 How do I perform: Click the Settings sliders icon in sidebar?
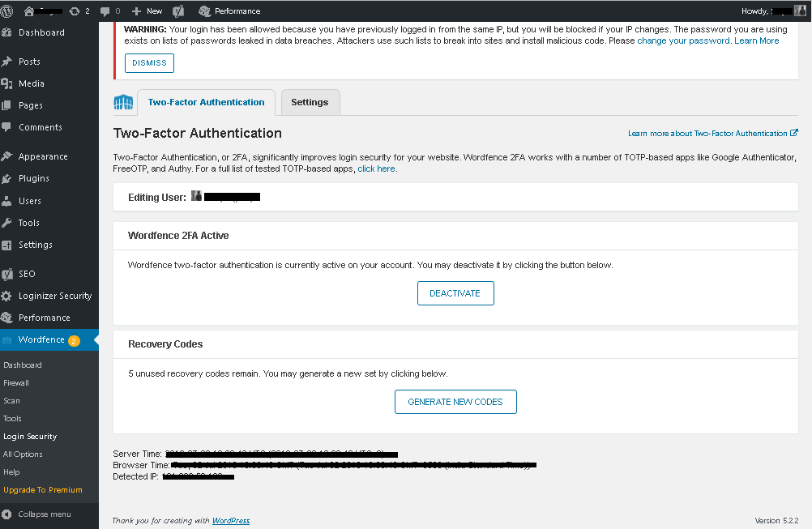coord(6,245)
